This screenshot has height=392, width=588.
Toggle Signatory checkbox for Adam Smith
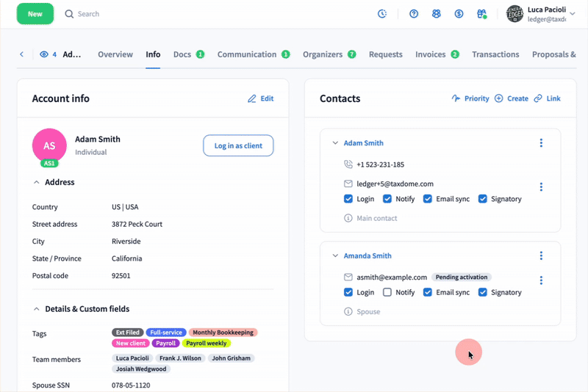tap(483, 199)
